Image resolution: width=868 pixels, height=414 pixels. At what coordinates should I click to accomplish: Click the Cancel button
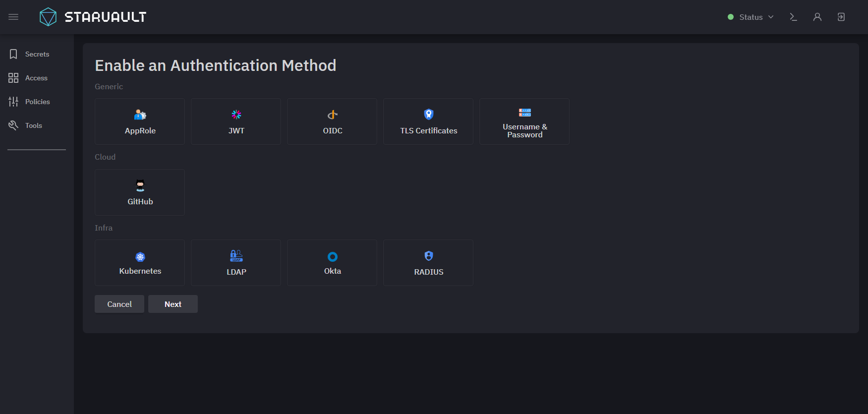pyautogui.click(x=119, y=304)
